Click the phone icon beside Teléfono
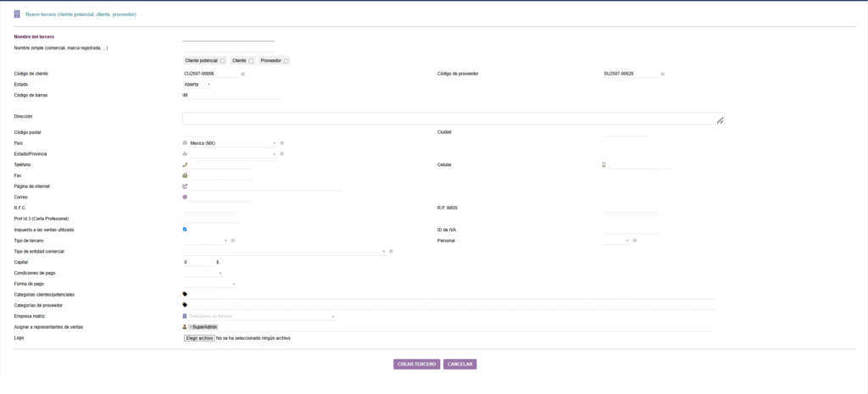868x394 pixels. click(x=185, y=164)
